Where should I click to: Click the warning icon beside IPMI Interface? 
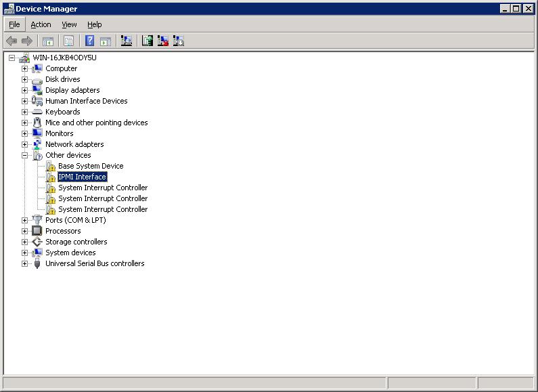pos(51,177)
